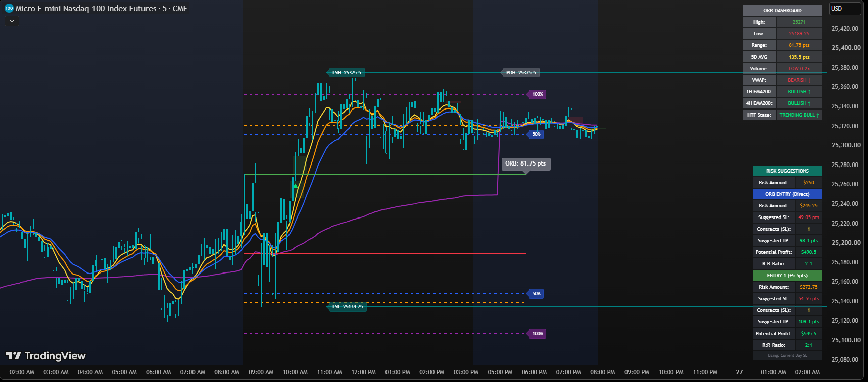The height and width of the screenshot is (382, 868).
Task: Click the ORB: 81.75 pts range label
Action: [x=525, y=163]
